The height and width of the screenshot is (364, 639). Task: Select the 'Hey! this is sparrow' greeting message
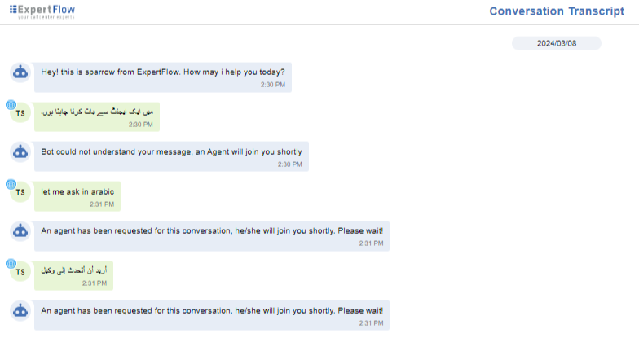[162, 77]
